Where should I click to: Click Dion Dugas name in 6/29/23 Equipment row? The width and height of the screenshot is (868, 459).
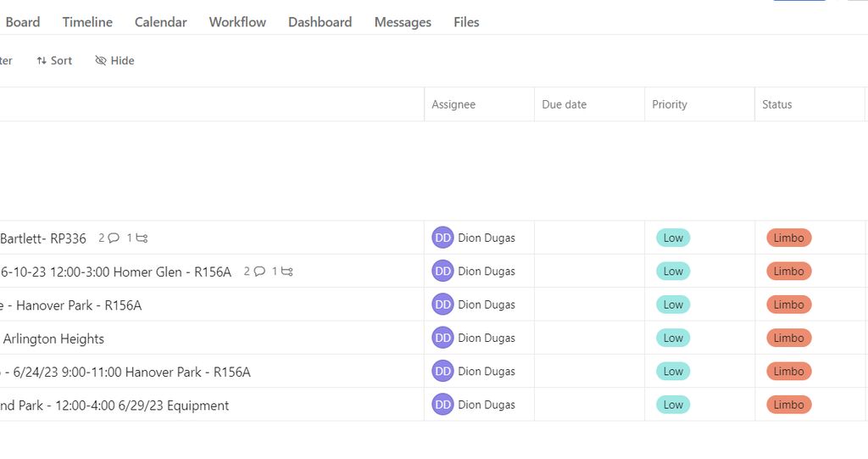pyautogui.click(x=487, y=405)
